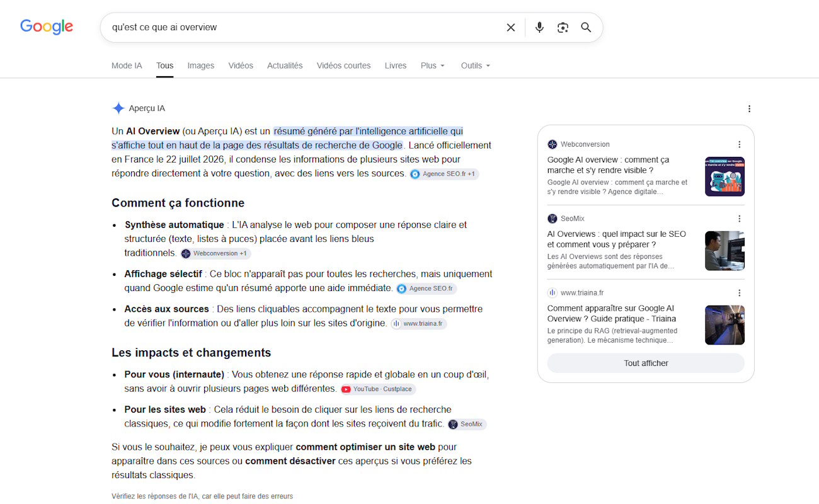This screenshot has height=504, width=819.
Task: Open the Agence SEO.fr chip under Affichage sélectif
Action: 427,289
